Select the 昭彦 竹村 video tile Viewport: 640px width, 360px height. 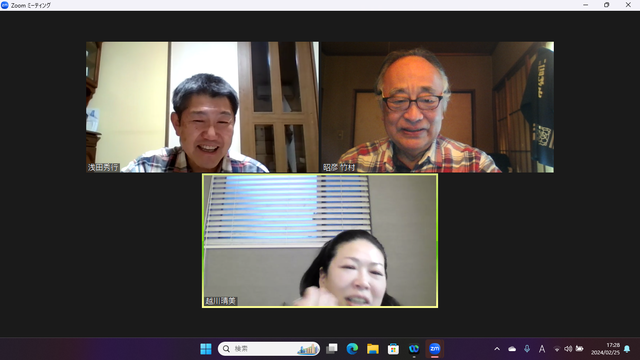click(x=438, y=107)
